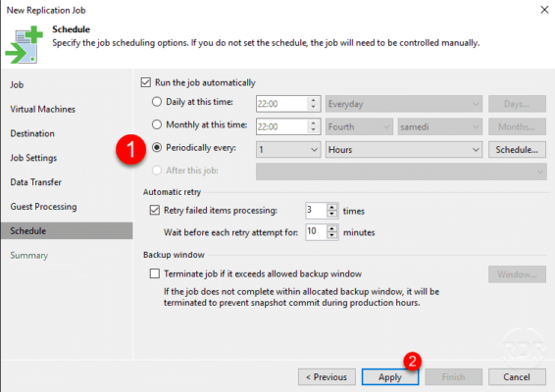
Task: Open the Hours unit dropdown
Action: point(404,150)
